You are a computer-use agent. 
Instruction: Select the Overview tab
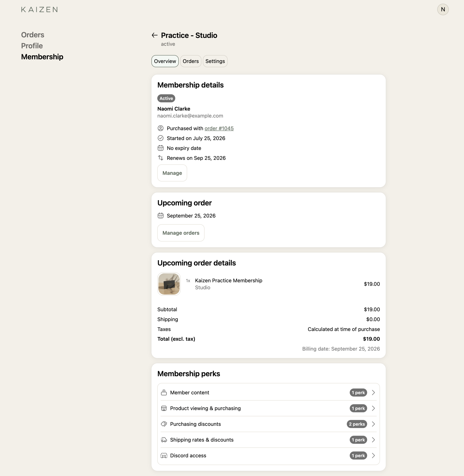coord(165,61)
